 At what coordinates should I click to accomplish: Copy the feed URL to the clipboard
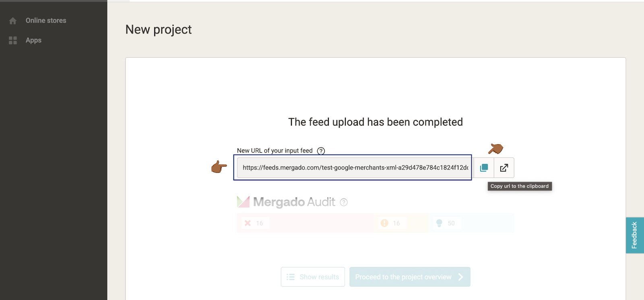(484, 168)
